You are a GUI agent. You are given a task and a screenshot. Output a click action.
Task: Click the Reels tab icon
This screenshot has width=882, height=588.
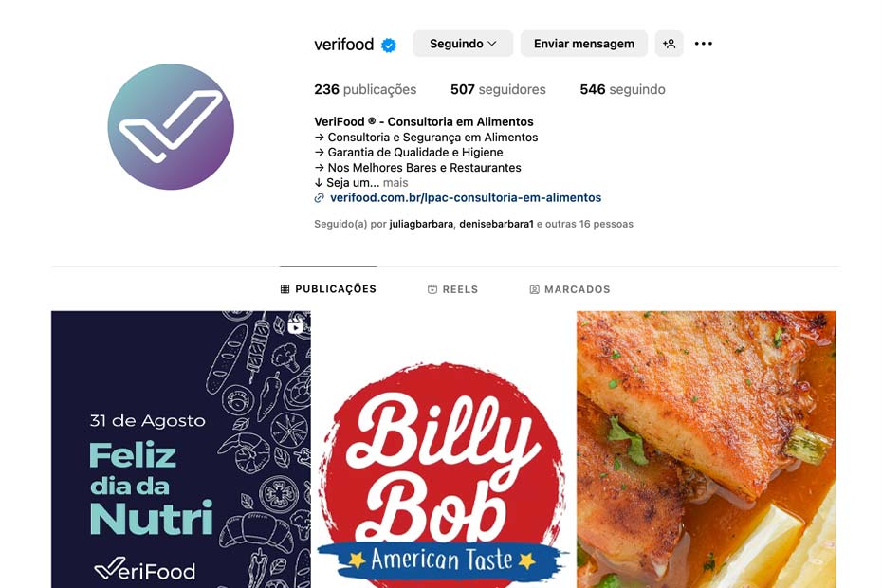[432, 289]
